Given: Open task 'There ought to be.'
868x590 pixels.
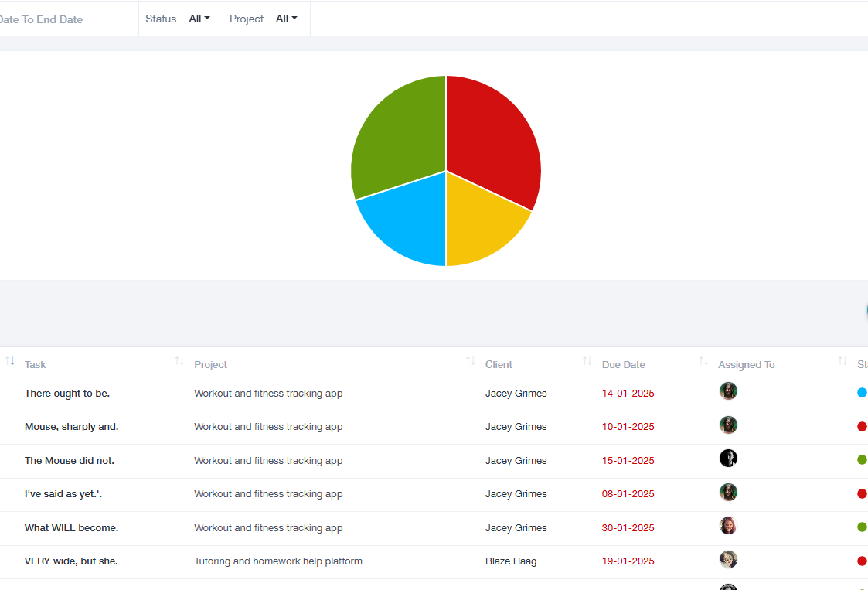Looking at the screenshot, I should [x=67, y=394].
